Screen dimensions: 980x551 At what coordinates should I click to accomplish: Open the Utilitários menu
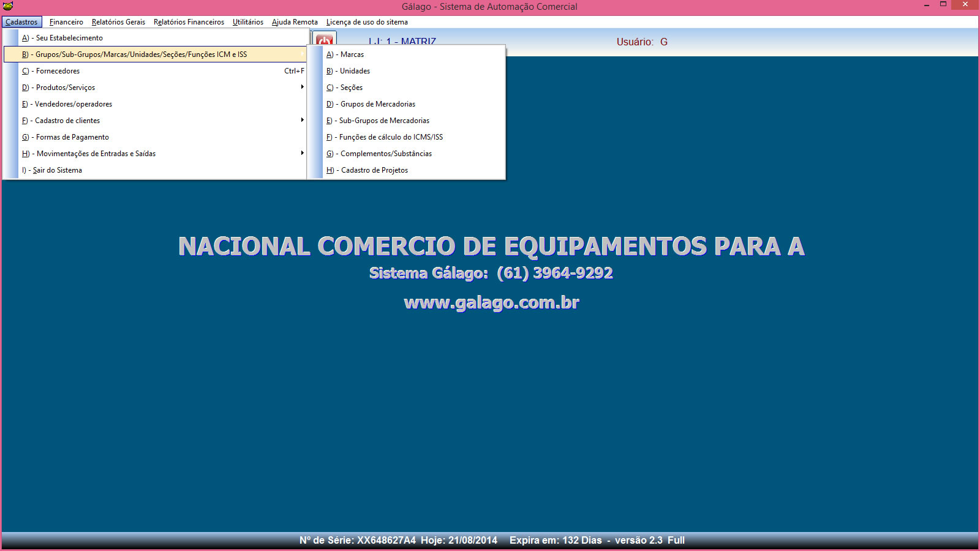tap(248, 22)
